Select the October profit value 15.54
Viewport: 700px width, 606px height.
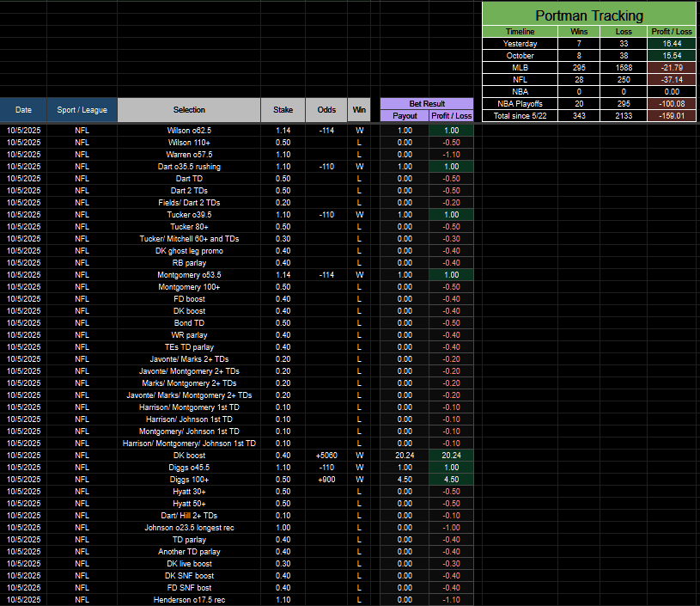pyautogui.click(x=672, y=55)
